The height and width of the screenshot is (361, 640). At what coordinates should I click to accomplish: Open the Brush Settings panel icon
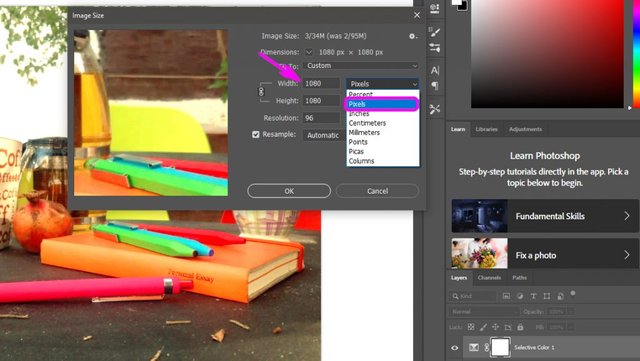click(435, 31)
